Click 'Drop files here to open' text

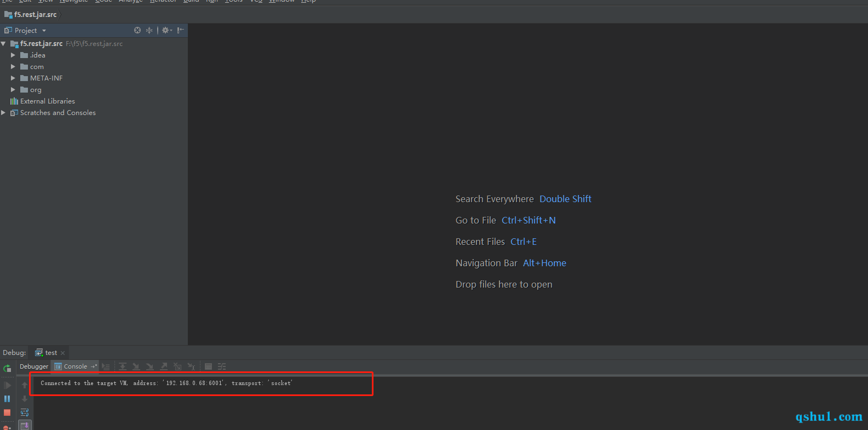click(x=504, y=284)
